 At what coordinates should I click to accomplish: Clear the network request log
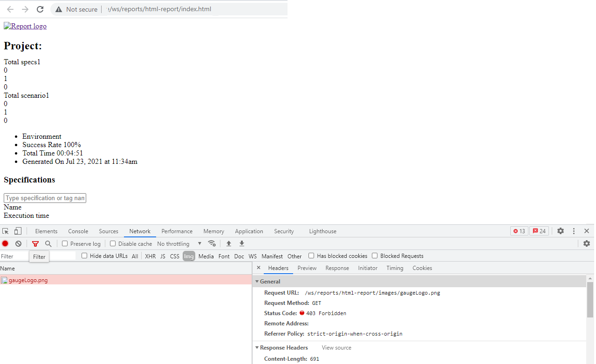(18, 243)
